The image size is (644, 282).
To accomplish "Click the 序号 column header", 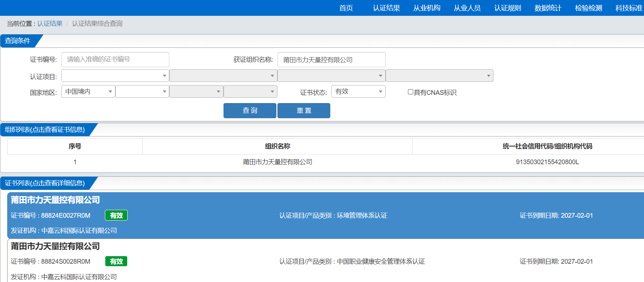I will pyautogui.click(x=75, y=146).
